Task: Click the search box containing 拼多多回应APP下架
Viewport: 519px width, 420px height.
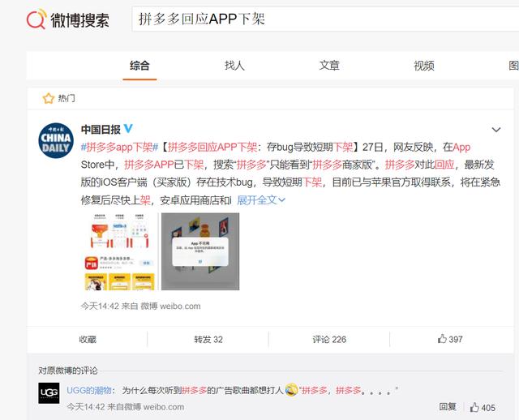Action: [x=325, y=19]
